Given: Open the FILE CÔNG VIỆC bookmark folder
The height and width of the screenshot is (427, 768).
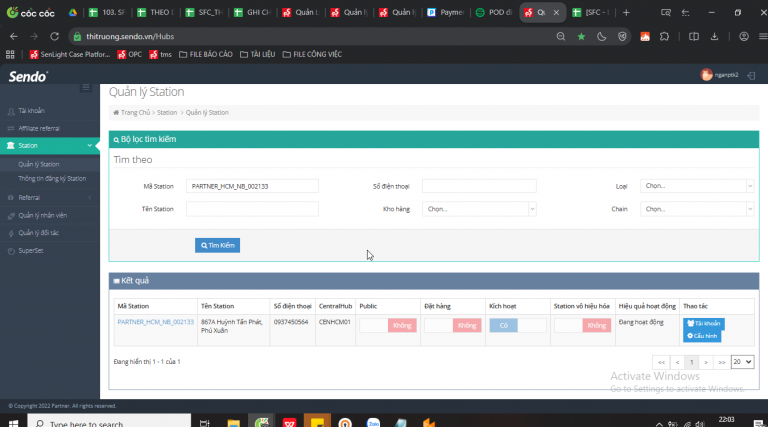Looking at the screenshot, I should click(x=312, y=54).
